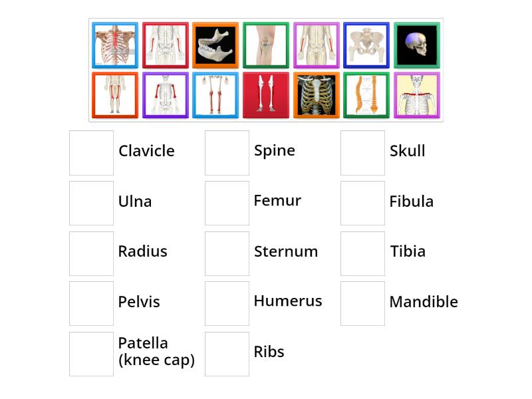Select the leg skeleton image in blue frame
The height and width of the screenshot is (399, 532).
click(x=215, y=95)
